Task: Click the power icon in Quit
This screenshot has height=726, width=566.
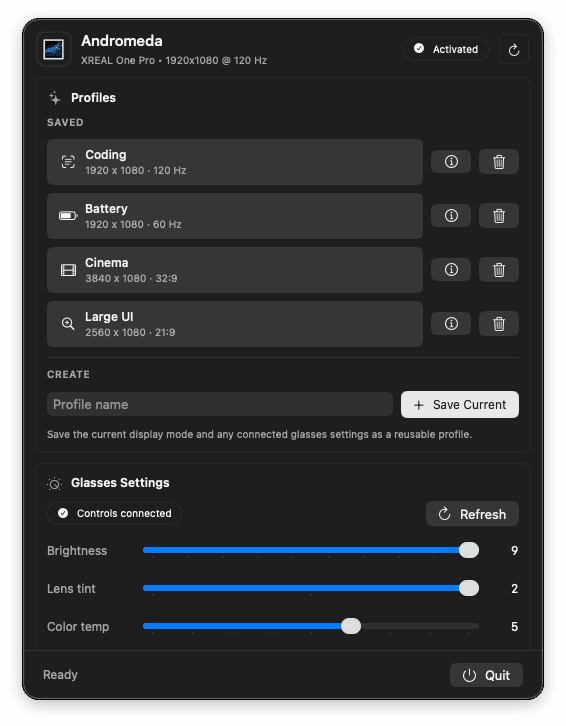Action: tap(469, 676)
